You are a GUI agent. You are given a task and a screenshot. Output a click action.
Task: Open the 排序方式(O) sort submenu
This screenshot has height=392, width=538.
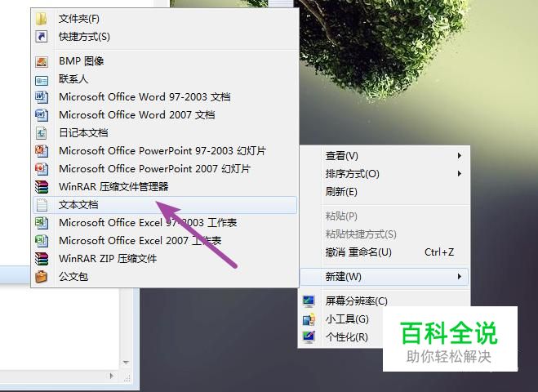point(384,174)
